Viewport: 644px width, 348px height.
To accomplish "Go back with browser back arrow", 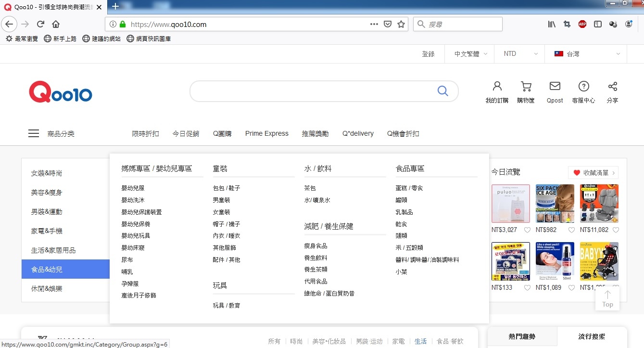I will [x=9, y=24].
